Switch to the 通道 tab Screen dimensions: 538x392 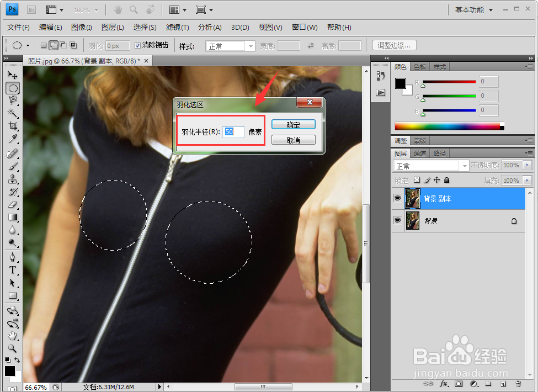tap(419, 153)
